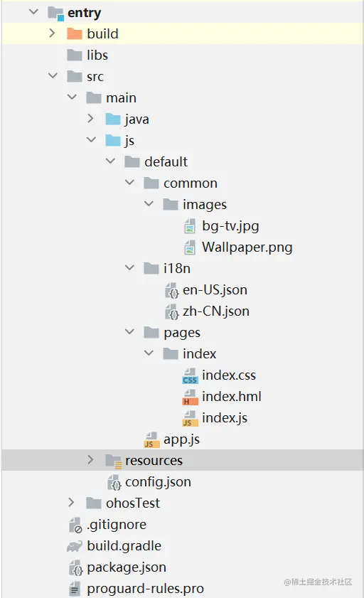The width and height of the screenshot is (364, 598).
Task: Select proguard-rules.pro file
Action: [x=145, y=589]
